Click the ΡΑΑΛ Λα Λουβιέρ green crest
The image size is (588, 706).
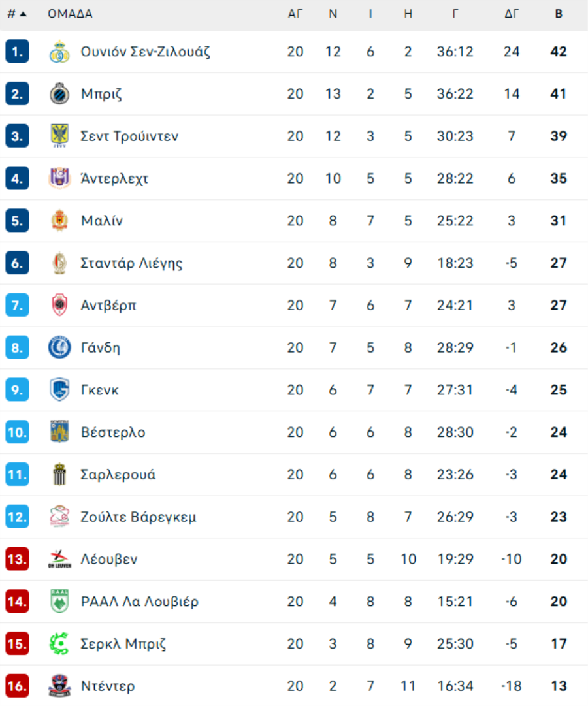(59, 602)
